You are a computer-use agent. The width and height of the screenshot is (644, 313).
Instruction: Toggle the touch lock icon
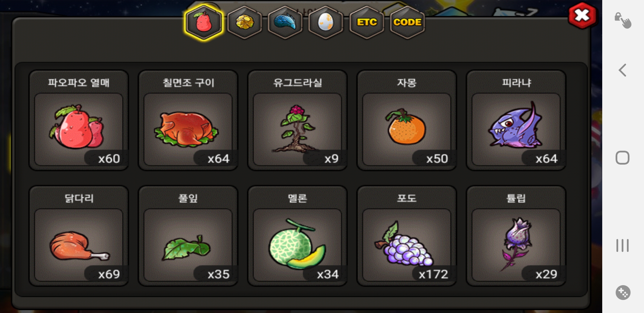pos(623,20)
